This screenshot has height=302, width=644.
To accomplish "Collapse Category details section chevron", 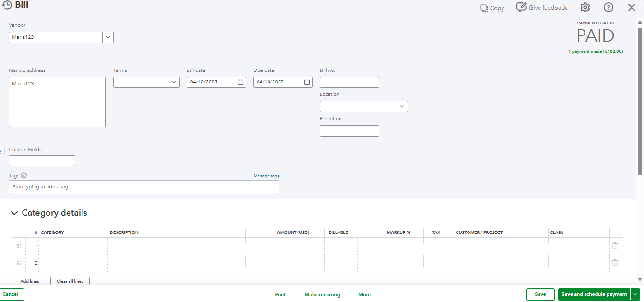I will point(15,213).
